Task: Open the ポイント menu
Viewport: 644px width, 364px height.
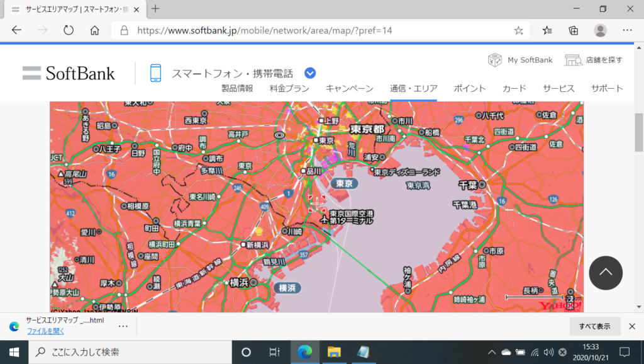Action: tap(469, 88)
